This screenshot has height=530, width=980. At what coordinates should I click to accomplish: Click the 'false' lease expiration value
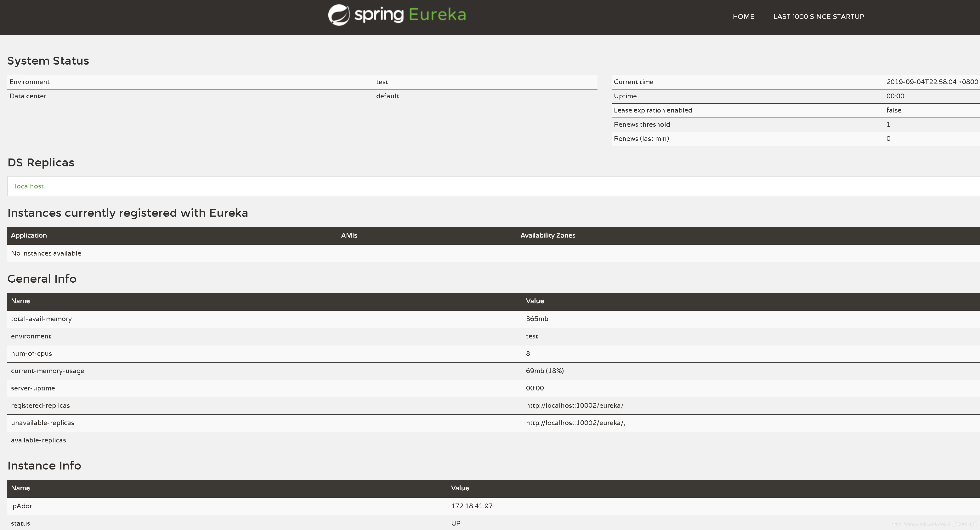(894, 110)
